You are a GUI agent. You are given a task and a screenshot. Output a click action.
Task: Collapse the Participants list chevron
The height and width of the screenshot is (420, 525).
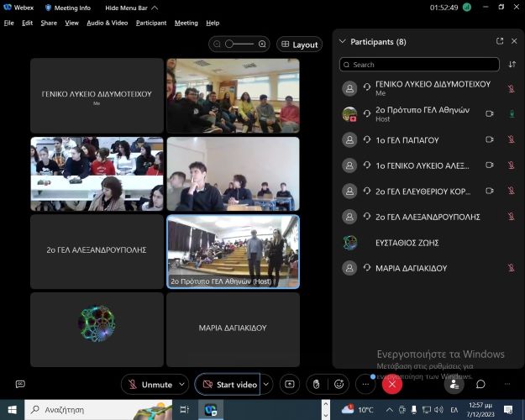tap(341, 41)
